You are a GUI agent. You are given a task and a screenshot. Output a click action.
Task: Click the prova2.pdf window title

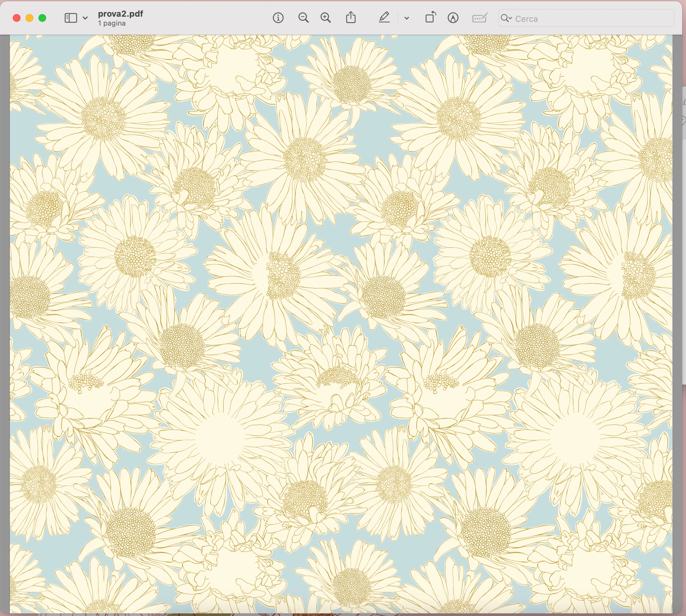coord(120,14)
